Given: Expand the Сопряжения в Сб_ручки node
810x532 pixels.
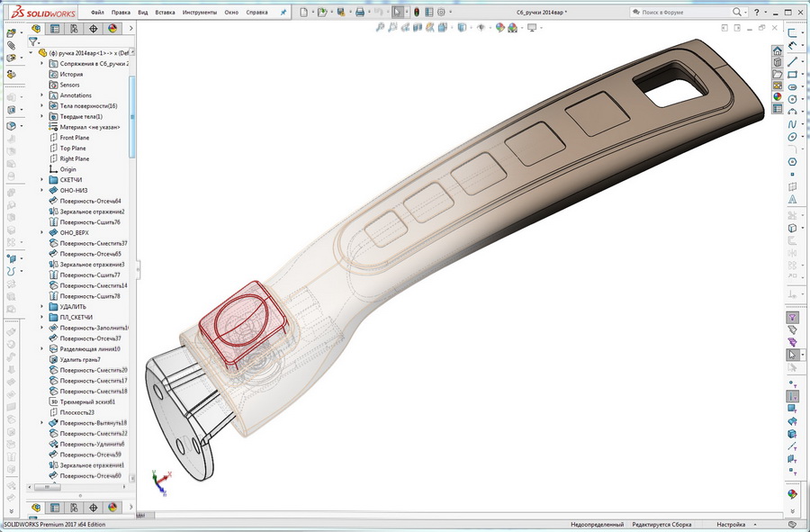Looking at the screenshot, I should (41, 64).
